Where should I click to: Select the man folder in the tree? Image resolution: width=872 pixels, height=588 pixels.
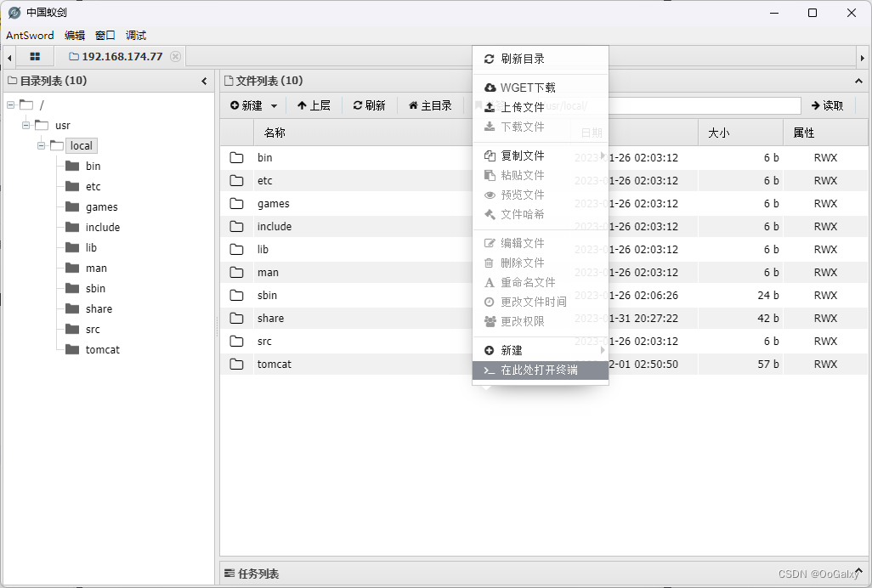96,269
